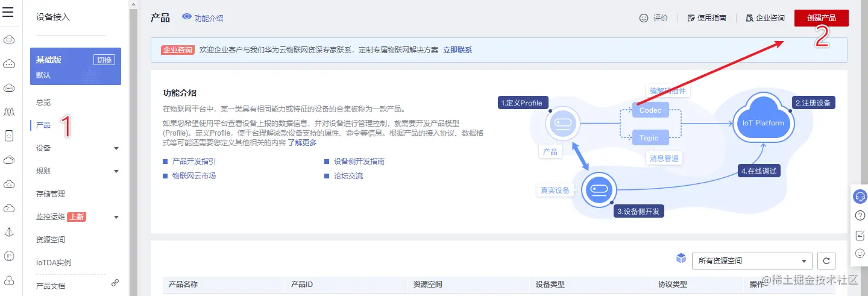Refresh the product list

tap(826, 261)
